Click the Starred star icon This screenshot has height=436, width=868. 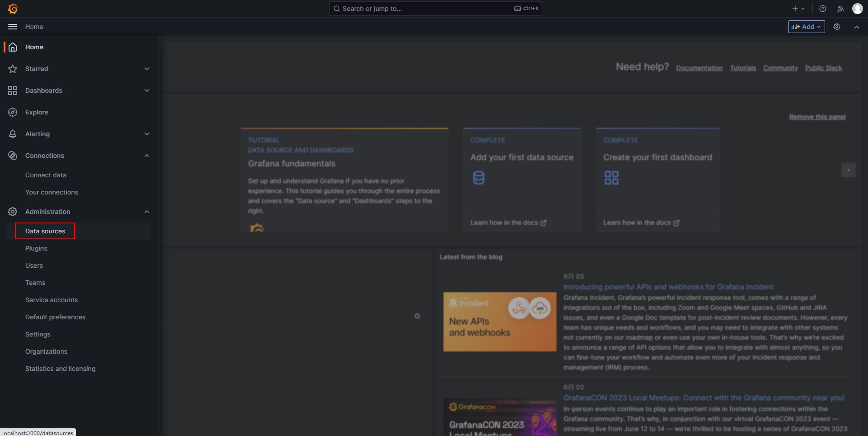(13, 69)
